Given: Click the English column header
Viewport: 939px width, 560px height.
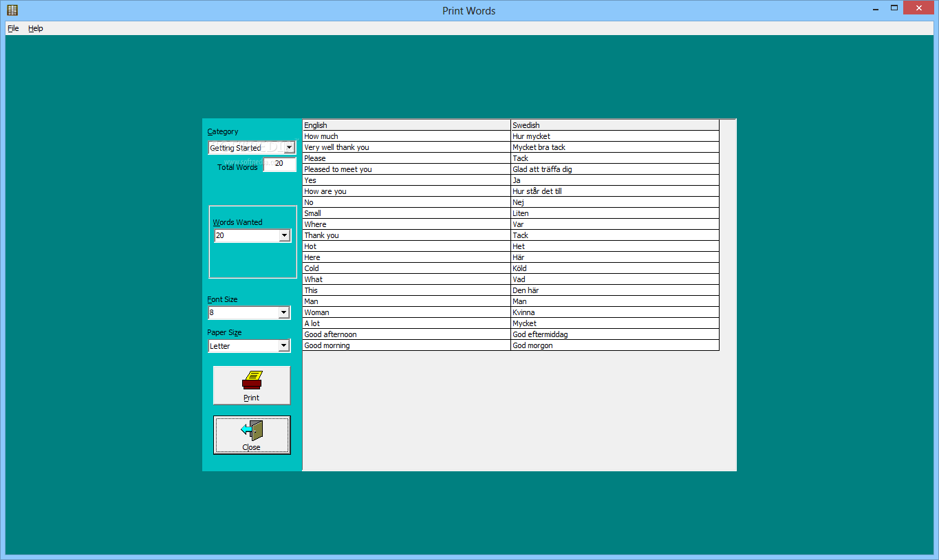Looking at the screenshot, I should click(x=407, y=125).
